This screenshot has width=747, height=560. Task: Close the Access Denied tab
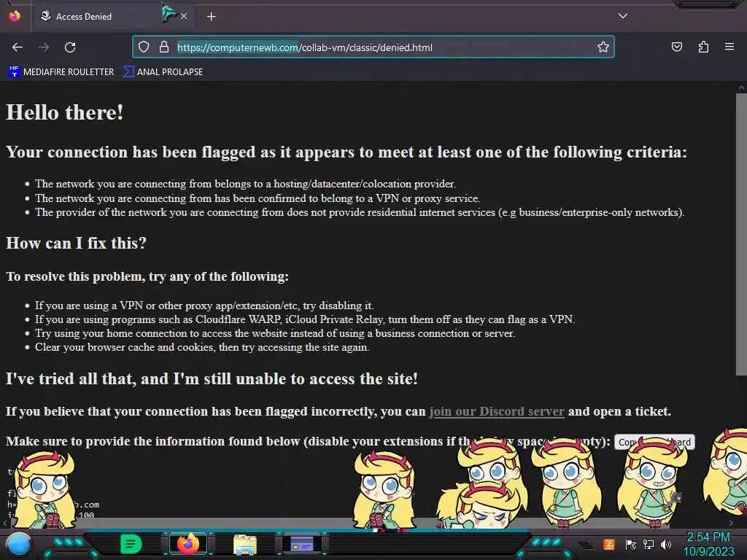(x=184, y=16)
